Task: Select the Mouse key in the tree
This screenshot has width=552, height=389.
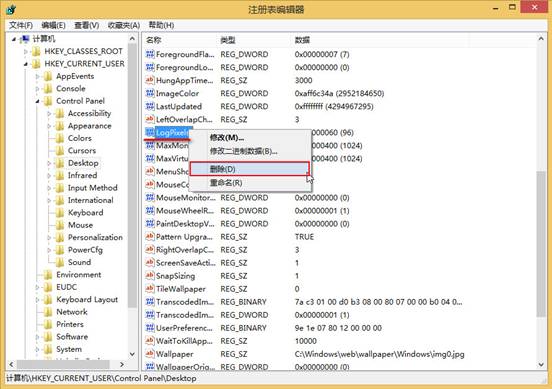Action: (80, 225)
